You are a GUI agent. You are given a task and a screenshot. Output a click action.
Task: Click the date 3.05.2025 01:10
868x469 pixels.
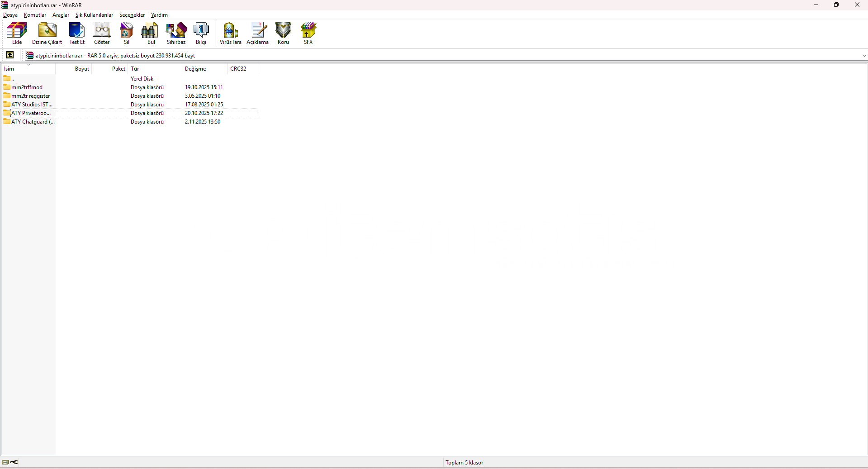click(203, 96)
